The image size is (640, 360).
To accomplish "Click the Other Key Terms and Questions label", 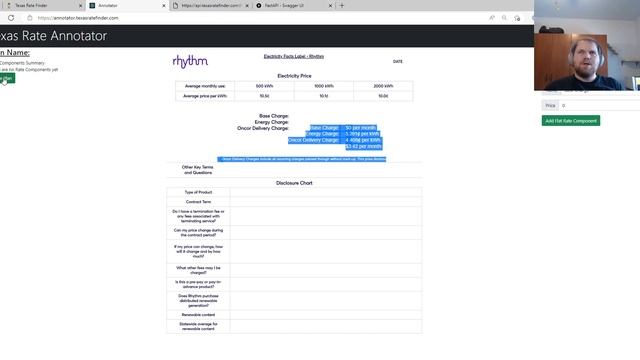I will (198, 170).
